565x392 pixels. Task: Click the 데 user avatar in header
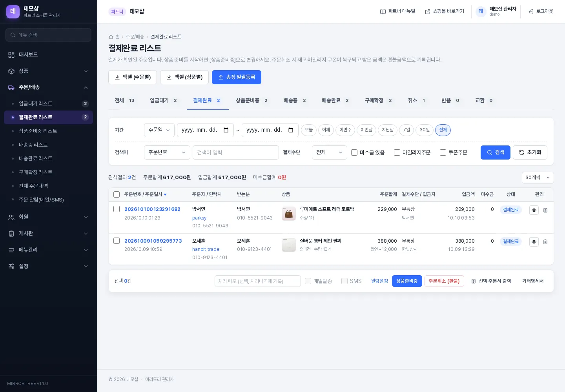481,12
